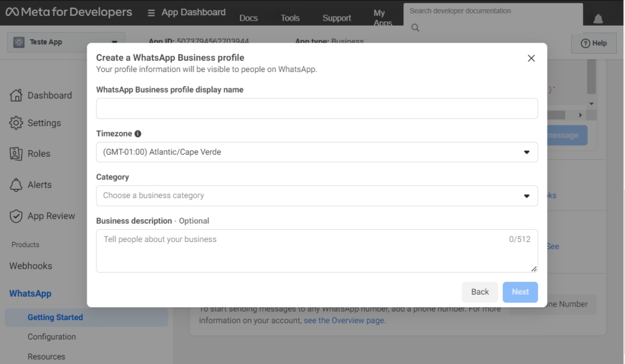The width and height of the screenshot is (625, 364).
Task: Click the Next button
Action: pyautogui.click(x=520, y=292)
